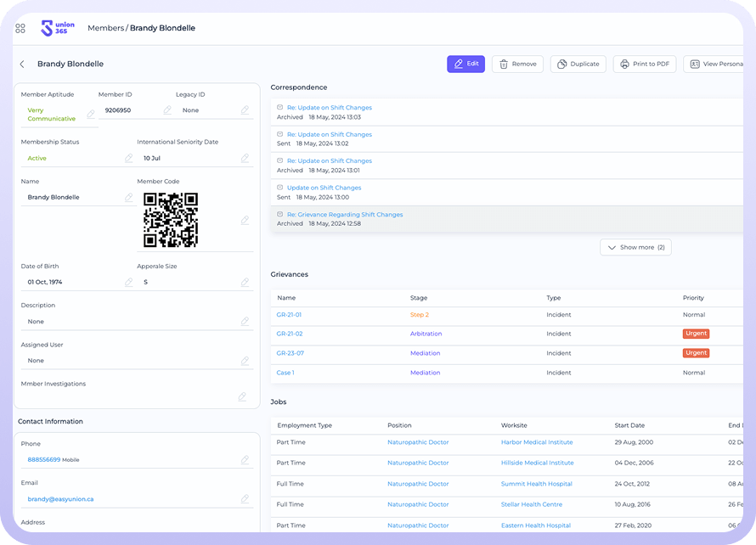Open the app grid menu icon

[20, 28]
